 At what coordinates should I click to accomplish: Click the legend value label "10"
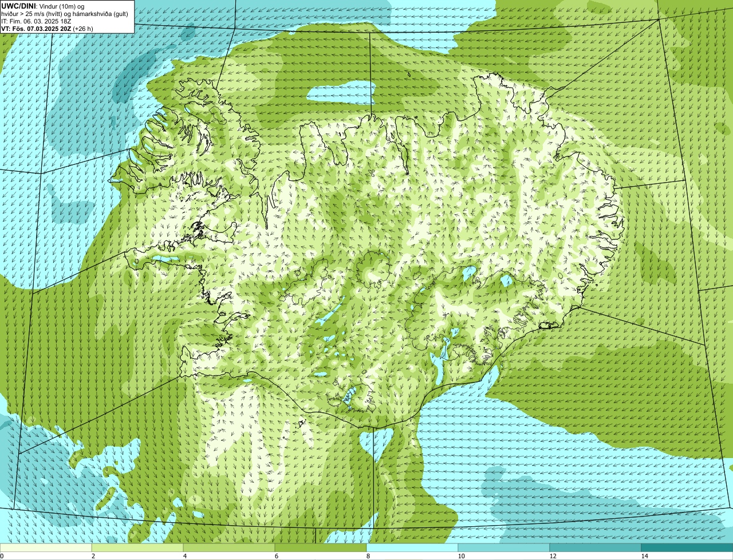pyautogui.click(x=461, y=556)
